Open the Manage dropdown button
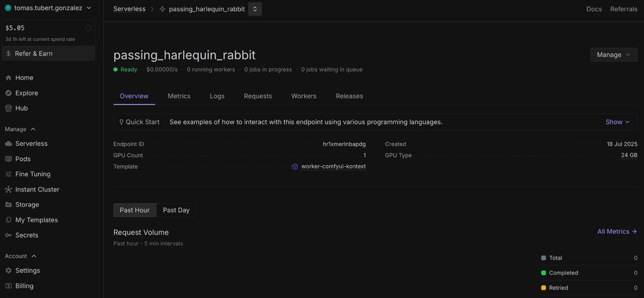This screenshot has width=644, height=298. (x=614, y=54)
